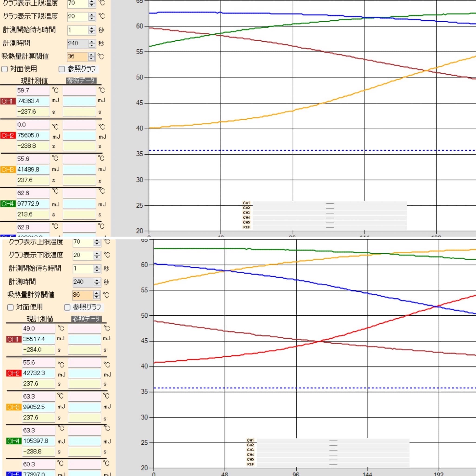Click CH5 temperature value 62.8

[x=33, y=227]
